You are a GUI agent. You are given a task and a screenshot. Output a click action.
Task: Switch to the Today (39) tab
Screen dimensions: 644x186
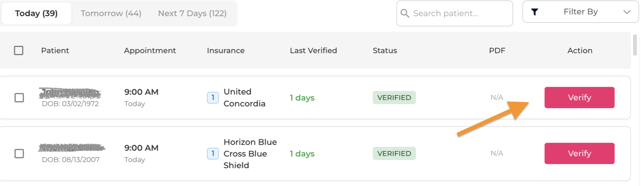pos(37,13)
